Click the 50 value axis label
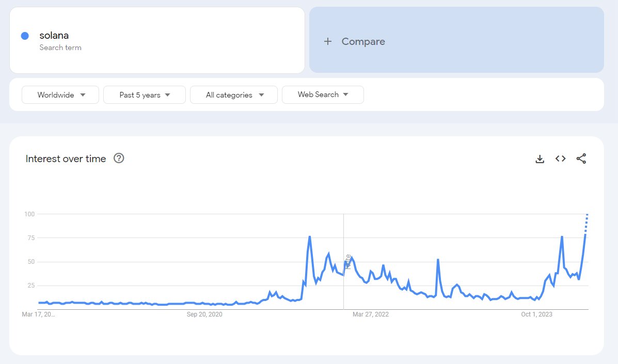Screen dimensions: 618x364 (31, 262)
